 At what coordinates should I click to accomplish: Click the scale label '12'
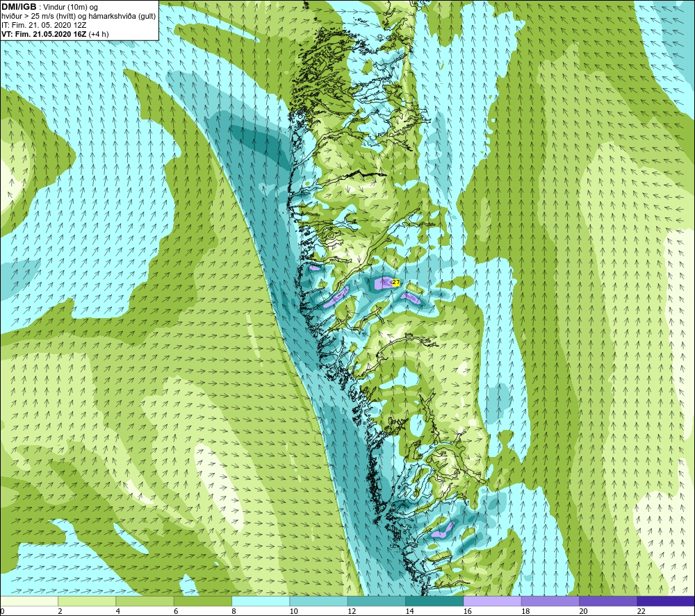[x=352, y=612]
